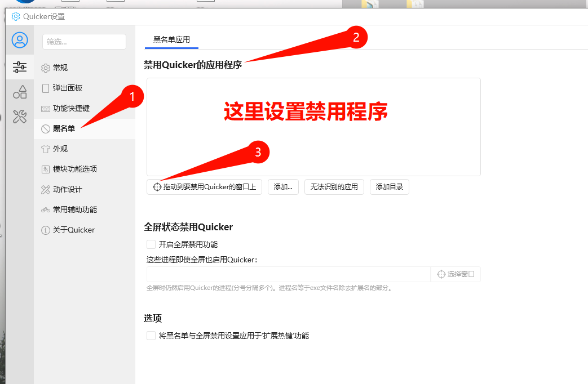The image size is (588, 384).
Task: Click the panel icon beside 弹出面板
Action: tap(45, 88)
